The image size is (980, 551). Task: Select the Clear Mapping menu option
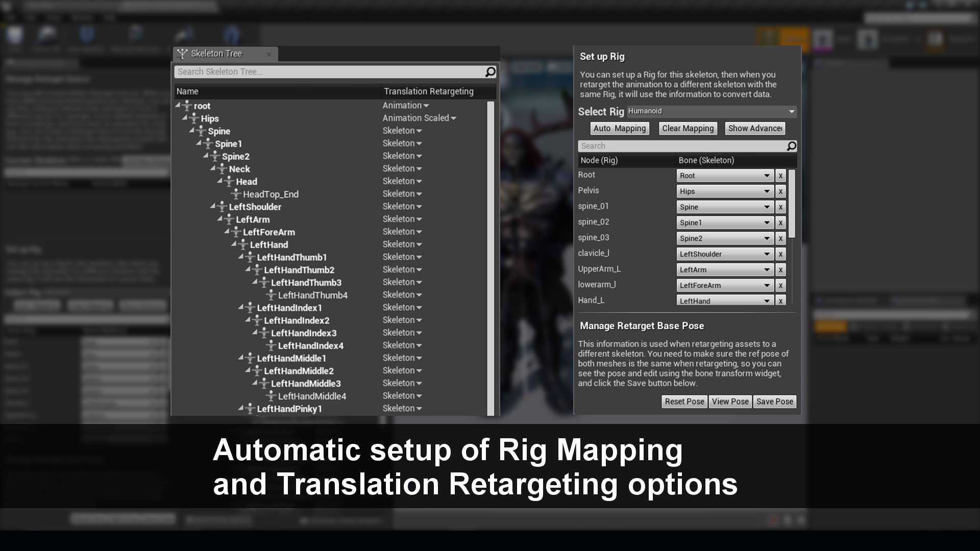coord(687,128)
